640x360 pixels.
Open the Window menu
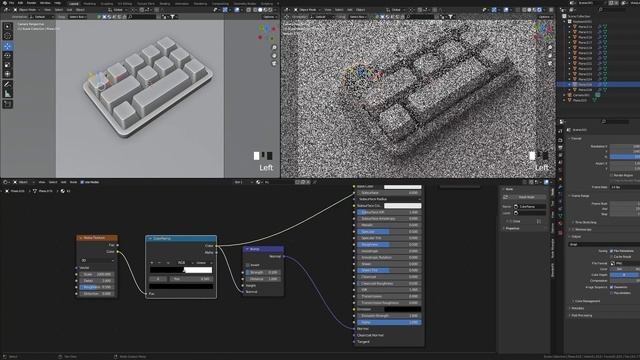coord(45,3)
